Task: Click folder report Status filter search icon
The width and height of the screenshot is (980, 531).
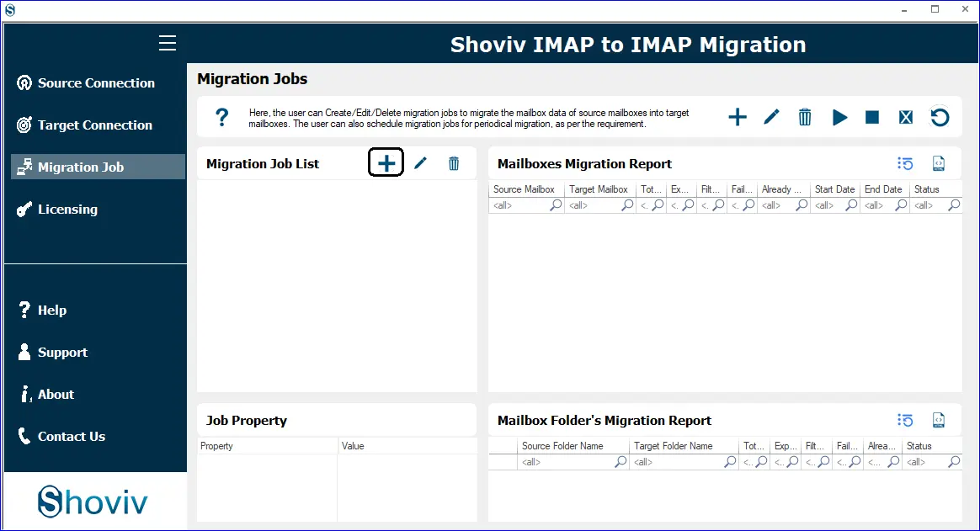Action: (954, 462)
